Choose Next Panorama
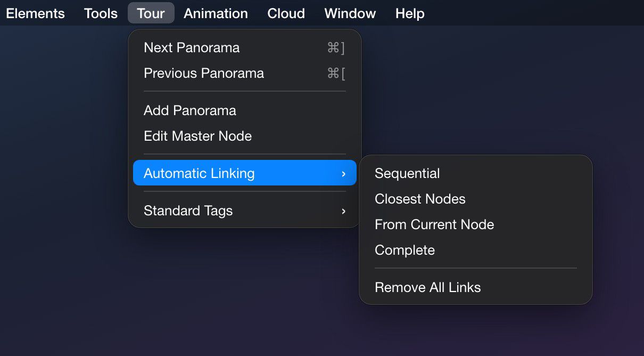644x356 pixels. pyautogui.click(x=245, y=48)
